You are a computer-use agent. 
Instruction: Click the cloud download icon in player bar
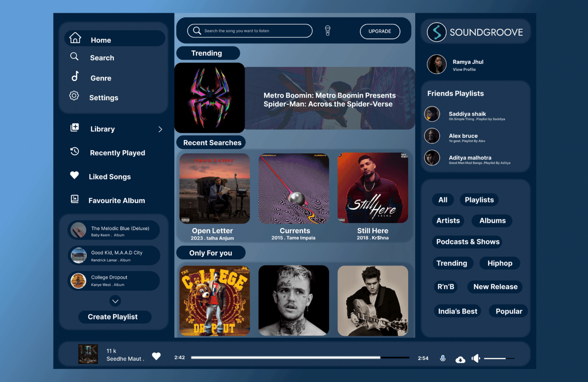[460, 359]
